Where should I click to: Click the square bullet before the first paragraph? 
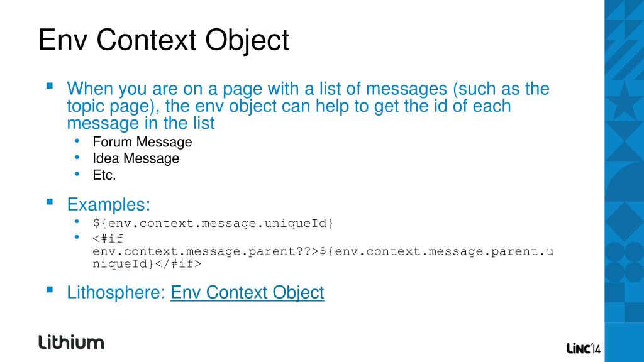click(x=50, y=85)
